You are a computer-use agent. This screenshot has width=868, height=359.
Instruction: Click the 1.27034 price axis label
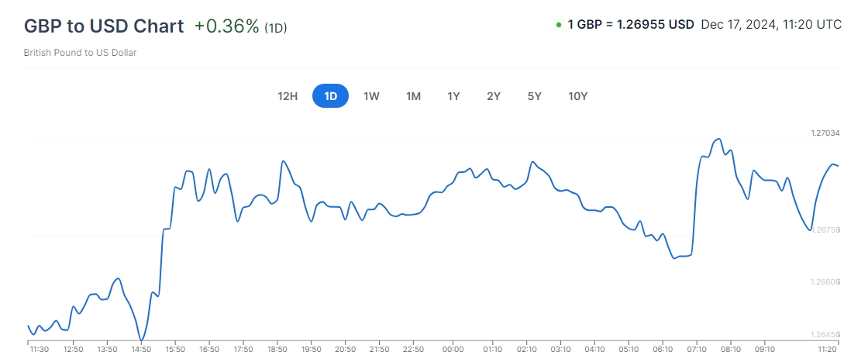point(825,133)
